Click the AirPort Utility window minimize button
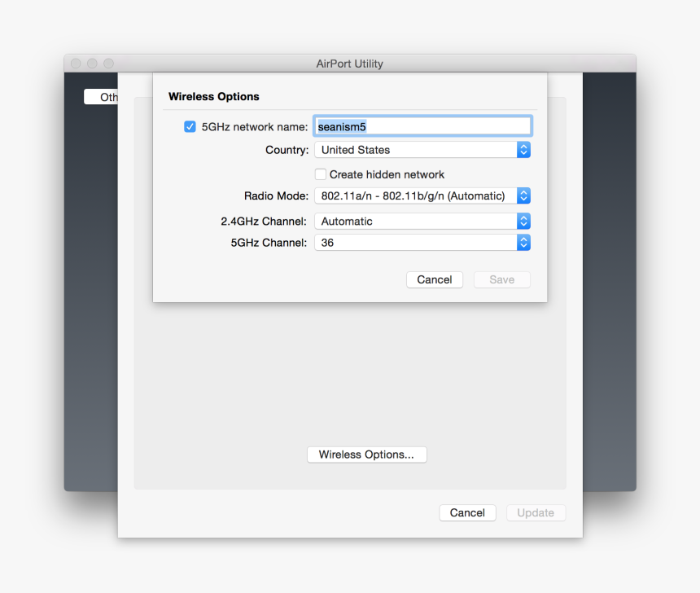The height and width of the screenshot is (593, 700). coord(93,64)
